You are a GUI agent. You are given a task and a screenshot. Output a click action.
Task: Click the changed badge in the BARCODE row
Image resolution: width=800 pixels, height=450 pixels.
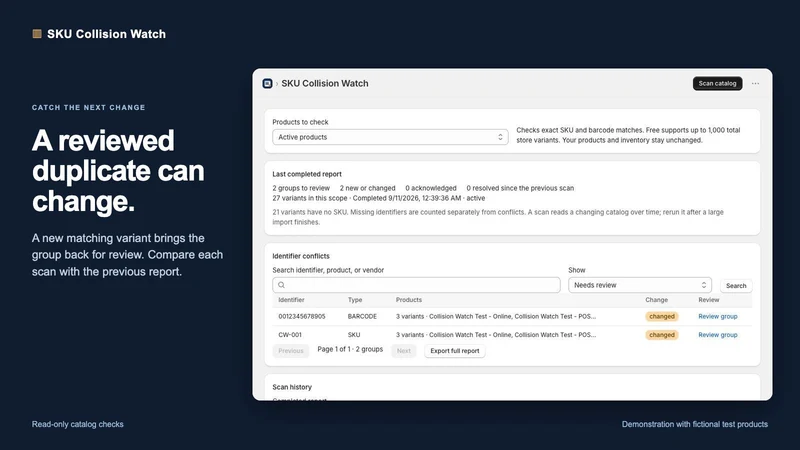[x=662, y=316]
